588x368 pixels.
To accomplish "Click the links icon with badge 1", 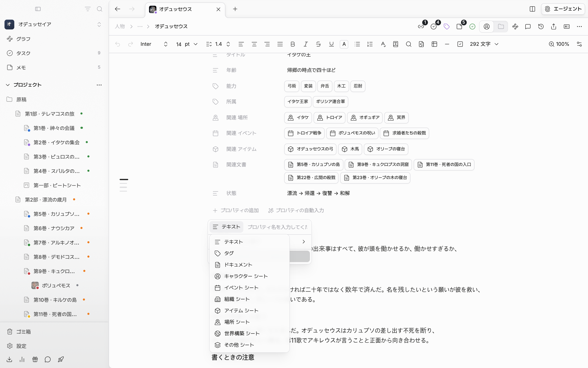I will coord(421,27).
